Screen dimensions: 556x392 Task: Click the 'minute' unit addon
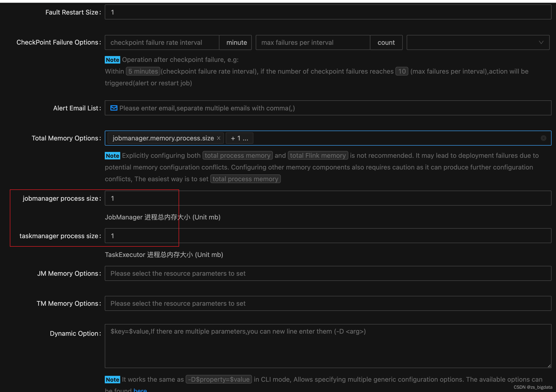coord(236,42)
